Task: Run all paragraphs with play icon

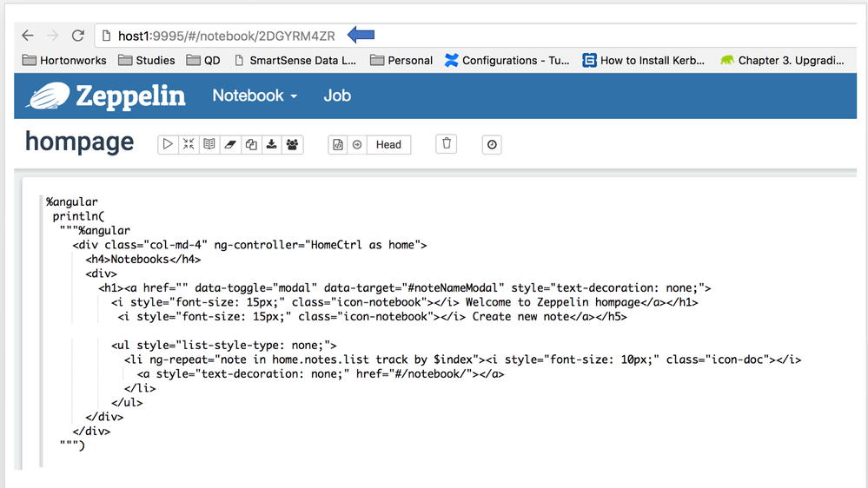Action: coord(168,144)
